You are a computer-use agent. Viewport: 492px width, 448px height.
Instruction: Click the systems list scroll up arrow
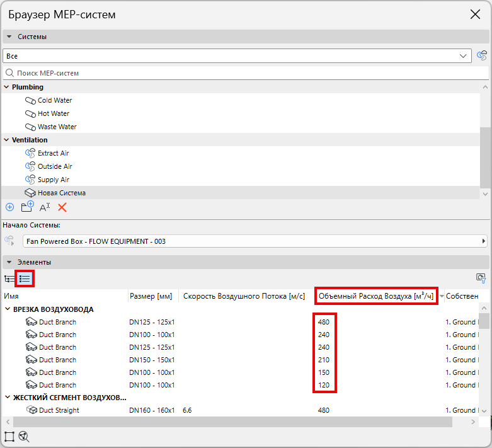coord(485,87)
